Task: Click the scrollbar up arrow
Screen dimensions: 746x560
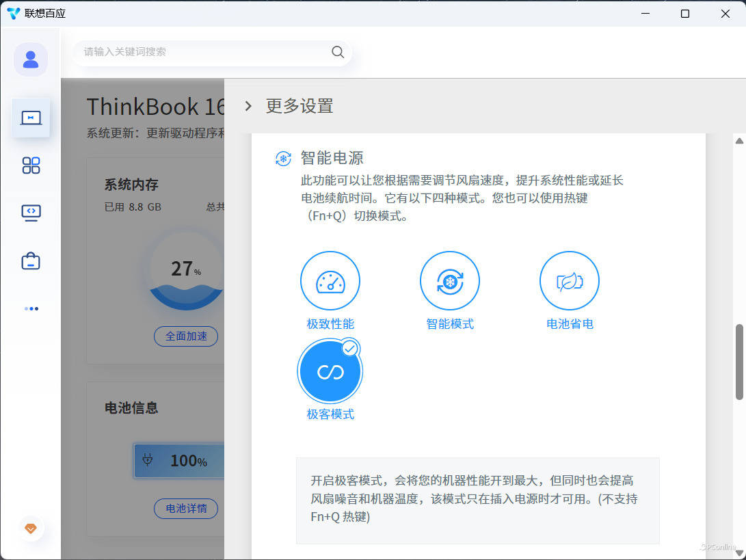Action: [738, 140]
